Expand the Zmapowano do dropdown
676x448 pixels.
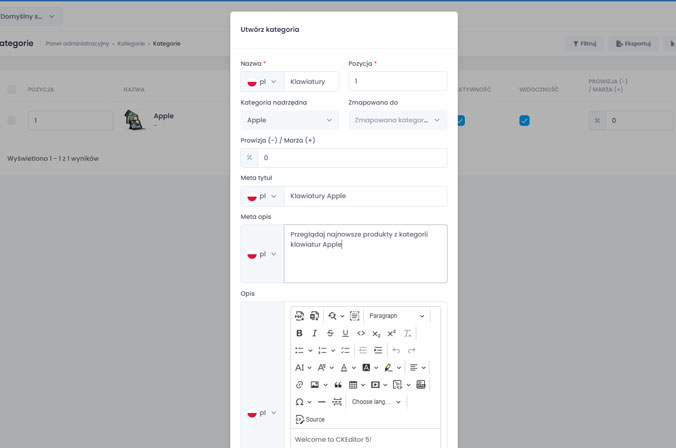397,120
